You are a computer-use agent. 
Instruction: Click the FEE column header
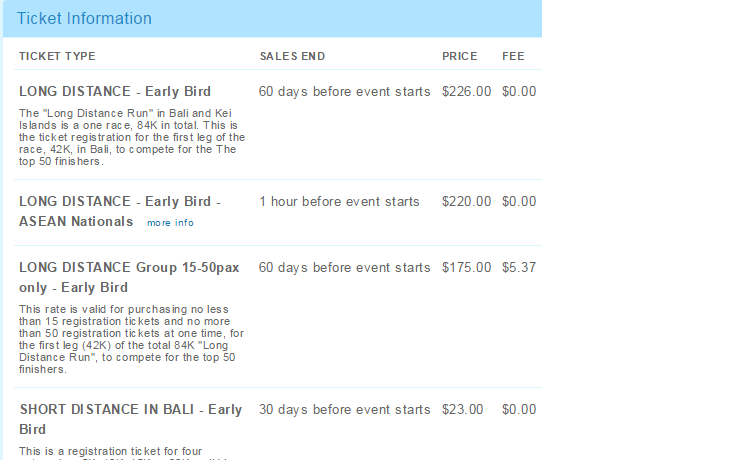tap(513, 56)
